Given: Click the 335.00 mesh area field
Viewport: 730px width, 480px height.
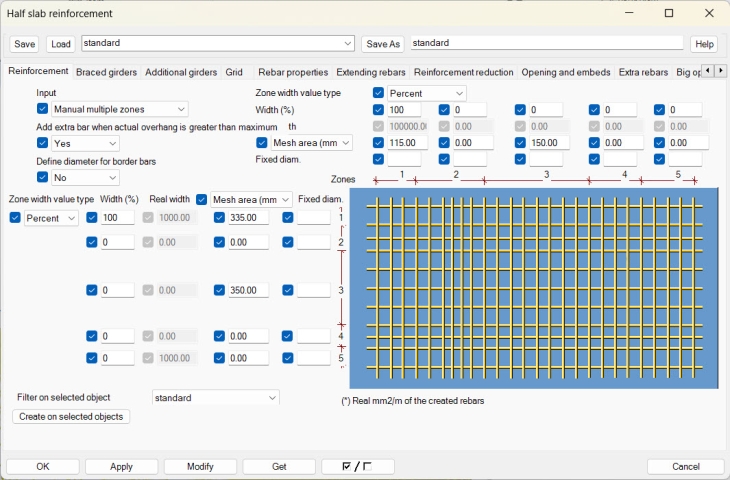Looking at the screenshot, I should point(248,217).
